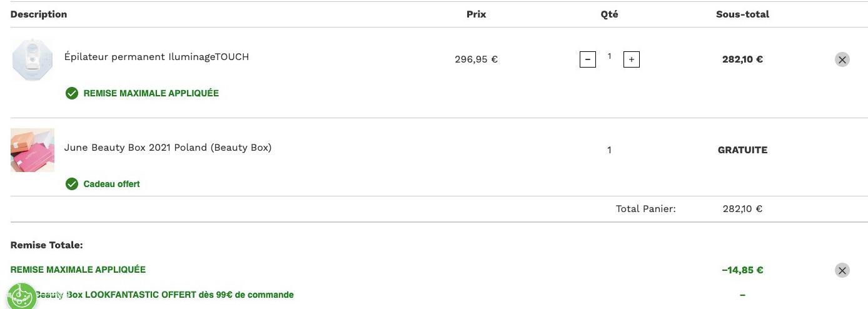Remove the −14,85 € discount with X icon
The height and width of the screenshot is (309, 868).
[x=842, y=270]
